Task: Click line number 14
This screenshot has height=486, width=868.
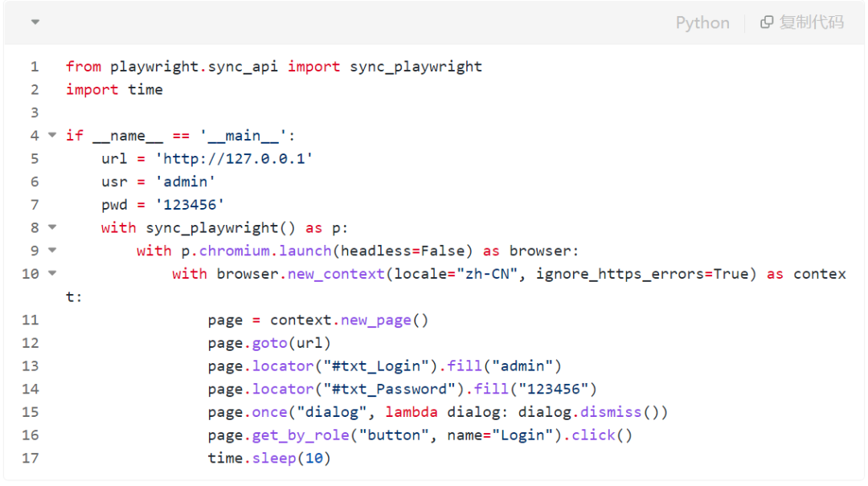Action: coord(31,389)
